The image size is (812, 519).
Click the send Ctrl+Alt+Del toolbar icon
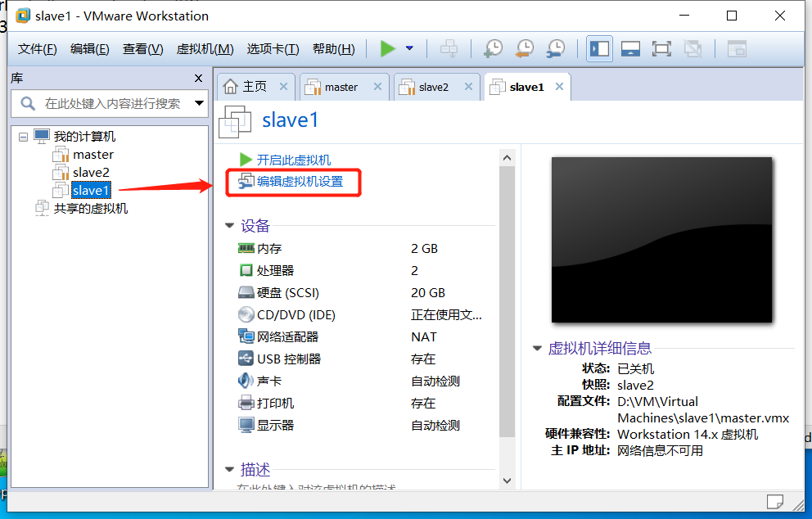(449, 48)
